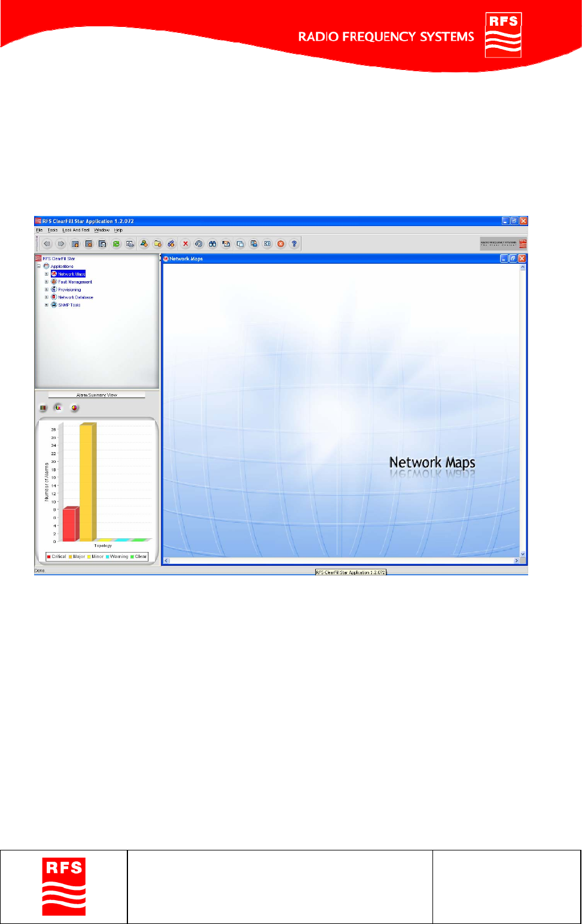582x924 pixels.
Task: Collapse the Applications tree node
Action: (39, 266)
